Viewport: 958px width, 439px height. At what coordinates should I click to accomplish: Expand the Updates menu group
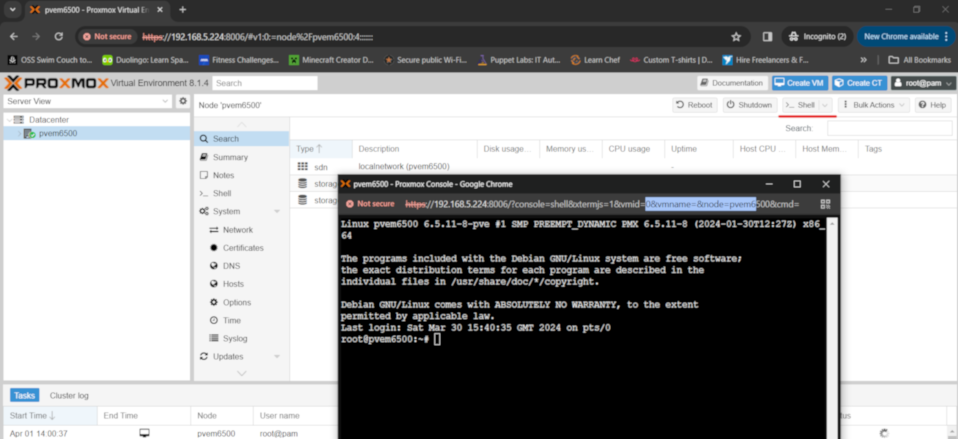[277, 357]
